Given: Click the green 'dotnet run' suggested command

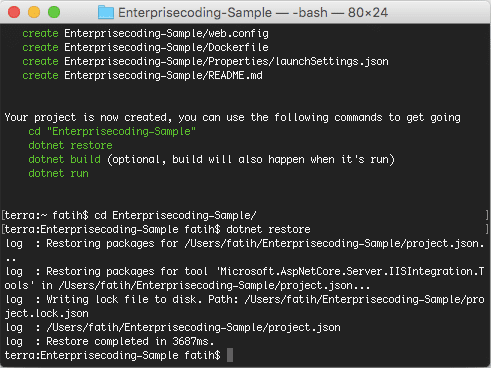Looking at the screenshot, I should point(58,173).
